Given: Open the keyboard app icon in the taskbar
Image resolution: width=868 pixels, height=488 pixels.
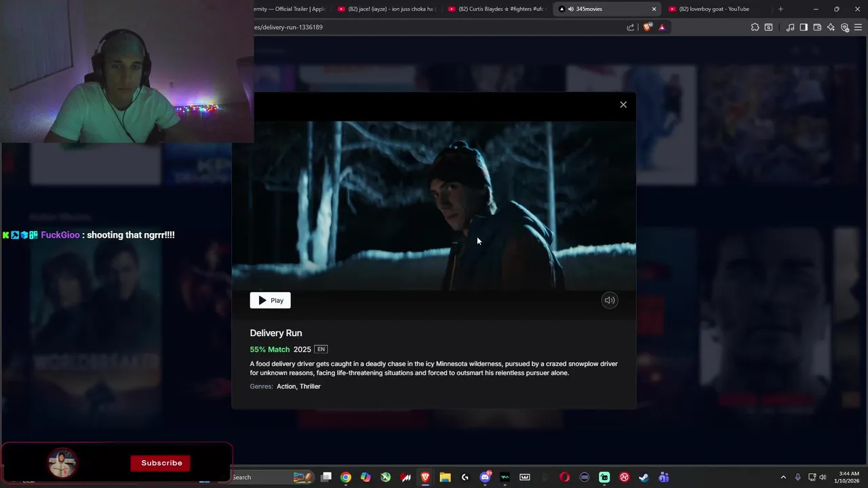Looking at the screenshot, I should [x=525, y=477].
